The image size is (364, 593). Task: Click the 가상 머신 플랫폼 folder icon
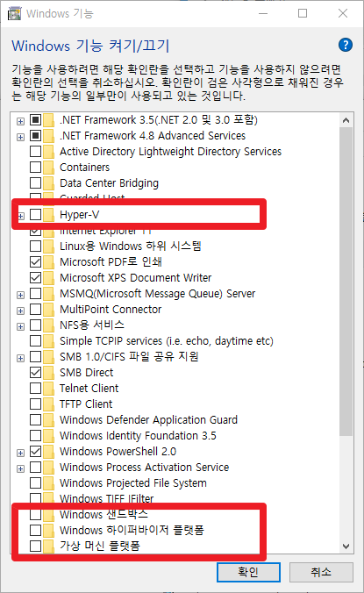tap(48, 547)
